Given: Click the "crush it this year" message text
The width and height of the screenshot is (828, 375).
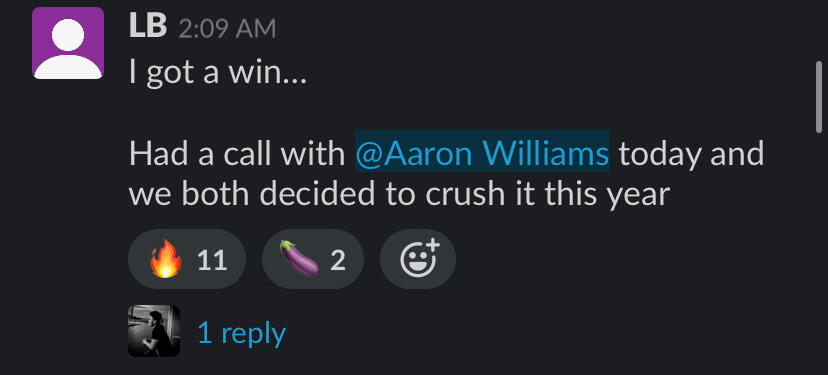Looking at the screenshot, I should coord(548,193).
